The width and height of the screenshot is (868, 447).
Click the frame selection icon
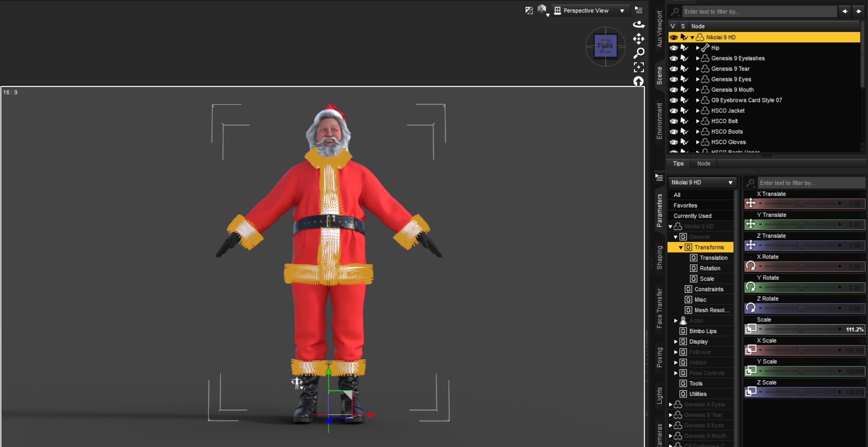point(639,67)
